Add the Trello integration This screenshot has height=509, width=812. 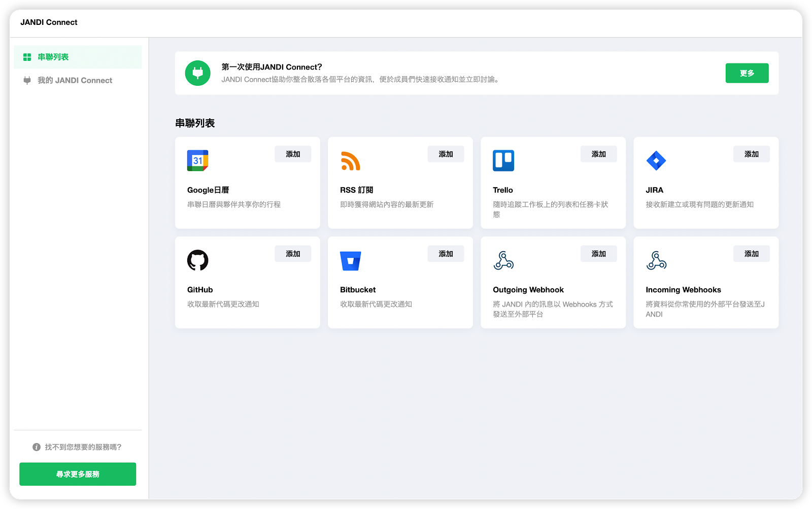click(x=599, y=154)
